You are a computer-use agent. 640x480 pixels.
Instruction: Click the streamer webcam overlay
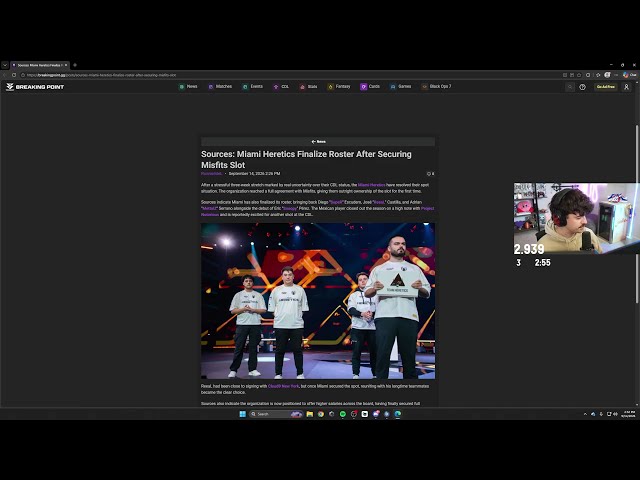(x=576, y=218)
